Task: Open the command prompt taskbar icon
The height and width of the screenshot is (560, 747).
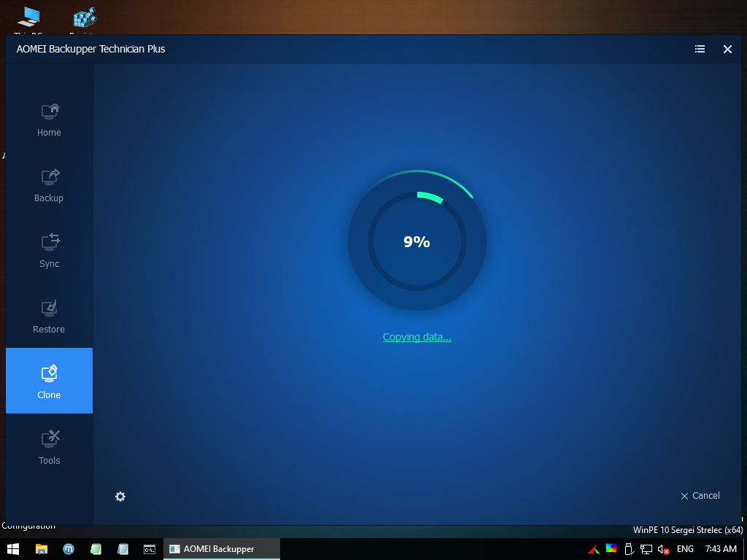Action: click(x=150, y=549)
